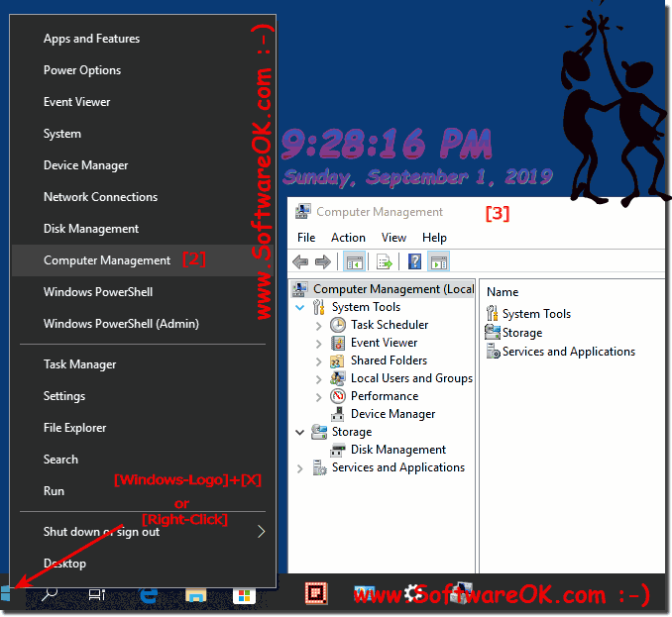This screenshot has height=617, width=672.
Task: Collapse the System Tools tree node
Action: pyautogui.click(x=300, y=307)
